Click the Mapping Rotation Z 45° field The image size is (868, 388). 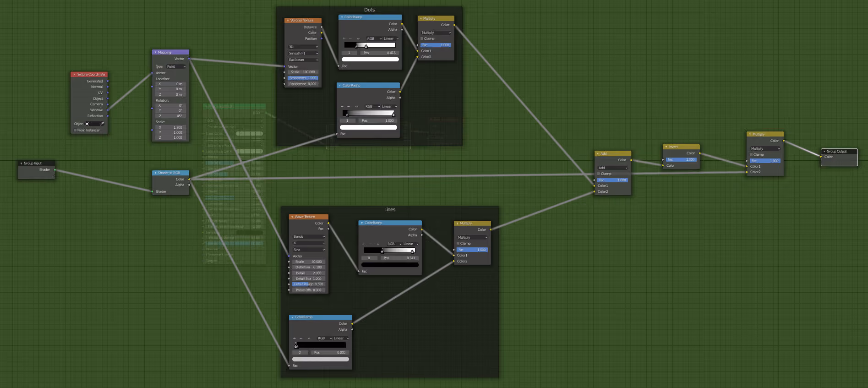pos(170,116)
